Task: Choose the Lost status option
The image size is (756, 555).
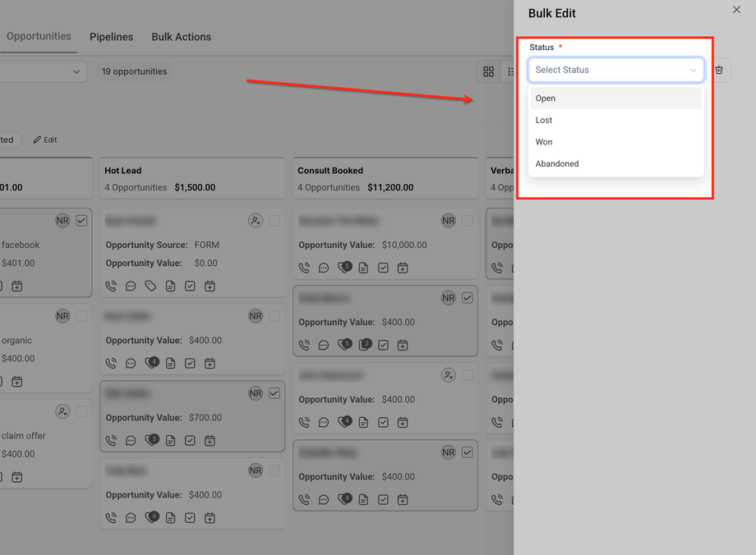Action: click(x=544, y=120)
